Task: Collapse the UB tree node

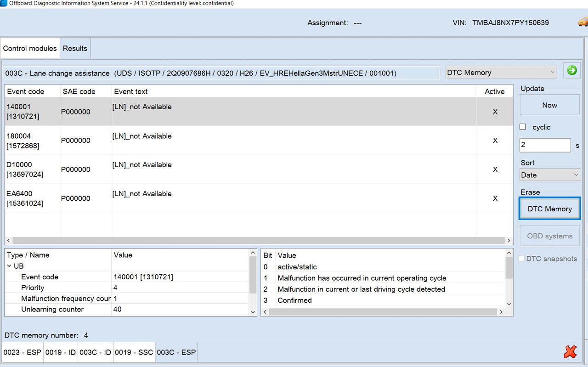Action: (x=10, y=266)
